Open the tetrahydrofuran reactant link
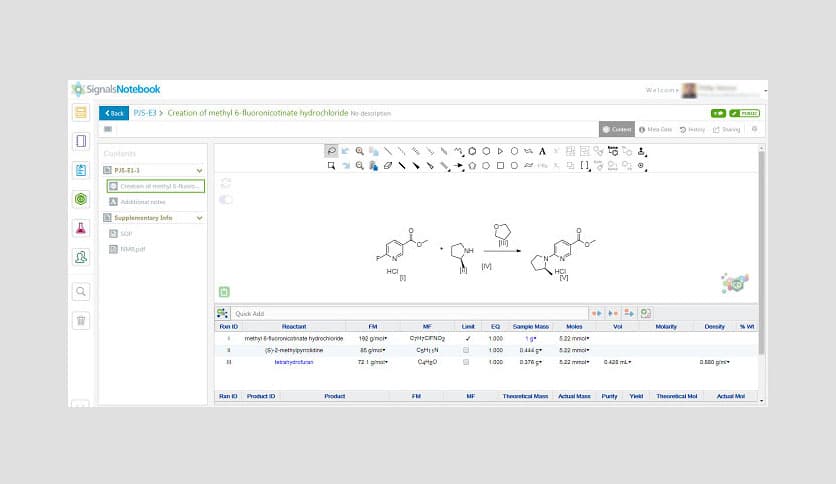836x484 pixels. coord(294,362)
